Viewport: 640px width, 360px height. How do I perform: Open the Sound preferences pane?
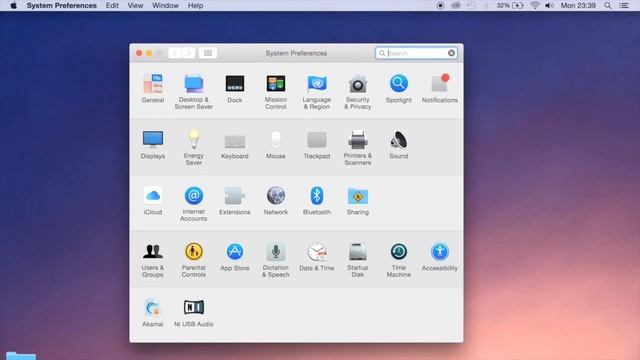[x=398, y=144]
